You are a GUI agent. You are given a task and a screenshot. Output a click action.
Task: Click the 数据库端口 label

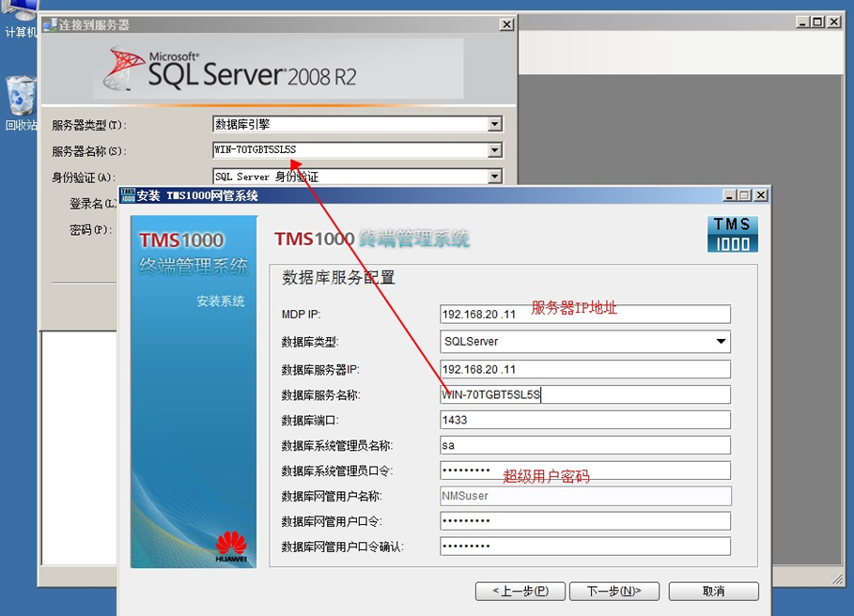(310, 421)
